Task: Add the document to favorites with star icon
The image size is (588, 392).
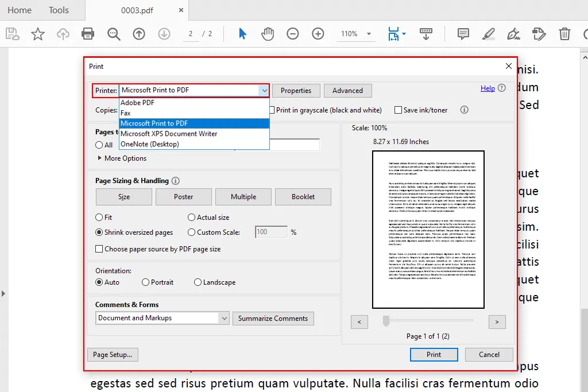Action: 37,34
